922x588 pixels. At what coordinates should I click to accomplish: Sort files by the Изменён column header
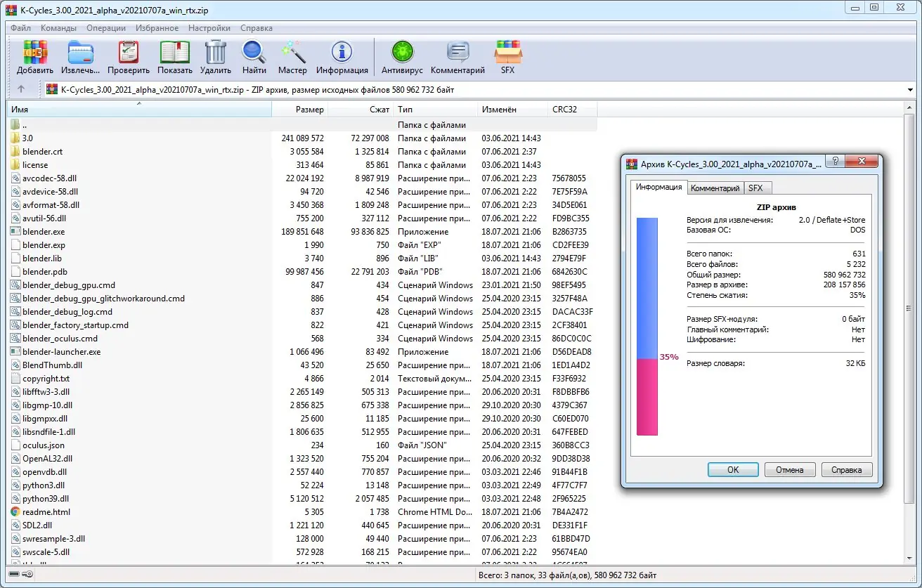coord(513,110)
